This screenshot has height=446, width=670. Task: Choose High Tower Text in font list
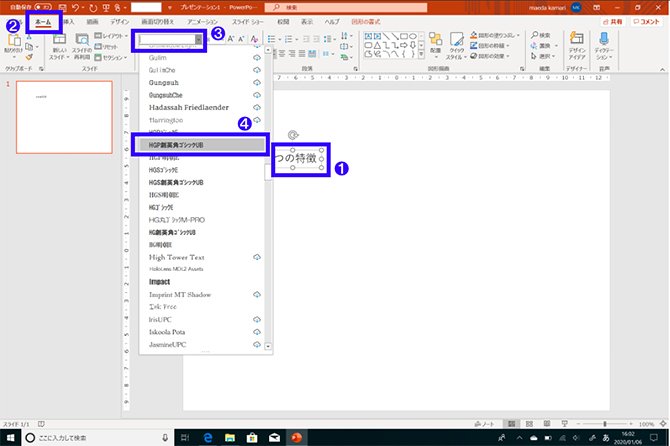[x=203, y=257]
